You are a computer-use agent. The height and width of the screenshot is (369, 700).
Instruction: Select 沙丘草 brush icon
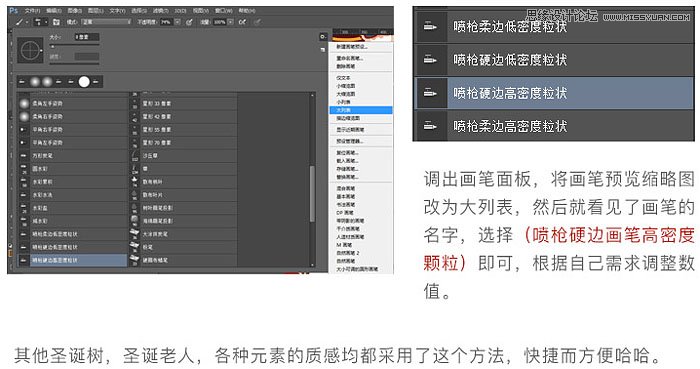point(135,156)
